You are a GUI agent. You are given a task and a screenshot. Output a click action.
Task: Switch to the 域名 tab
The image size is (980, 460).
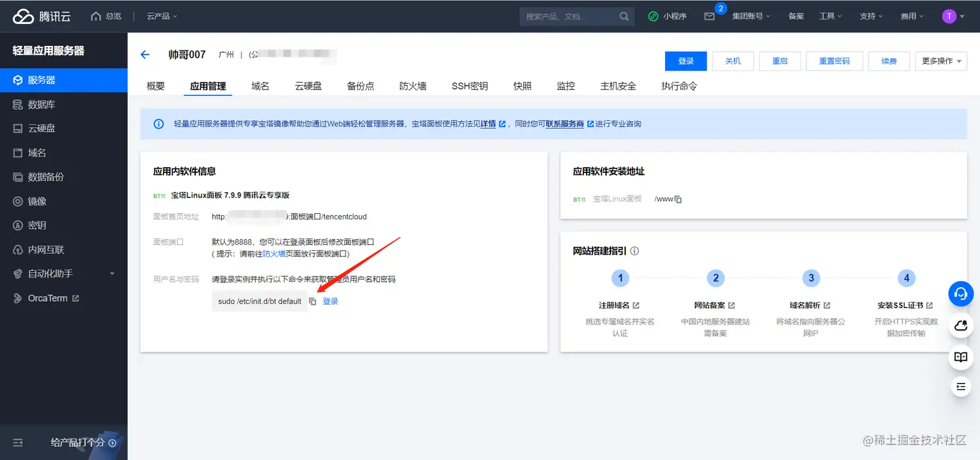(x=261, y=86)
